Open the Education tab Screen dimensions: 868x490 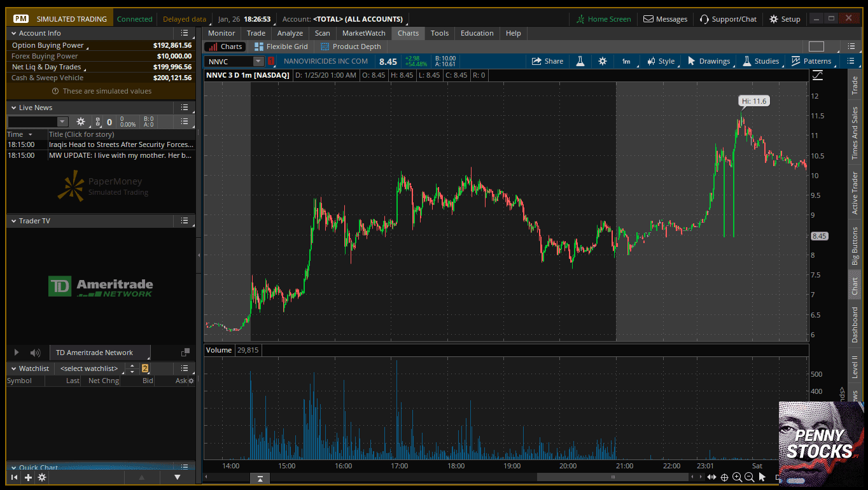(477, 33)
